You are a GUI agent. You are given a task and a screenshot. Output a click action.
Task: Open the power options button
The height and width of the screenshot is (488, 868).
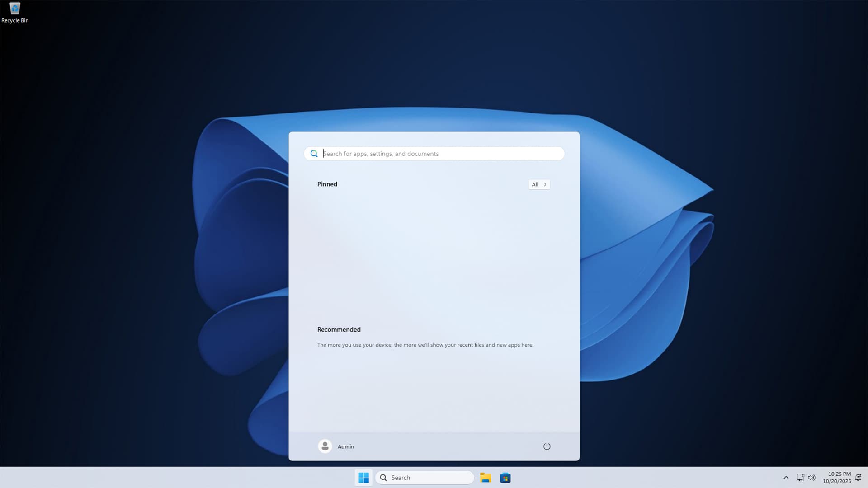[547, 446]
